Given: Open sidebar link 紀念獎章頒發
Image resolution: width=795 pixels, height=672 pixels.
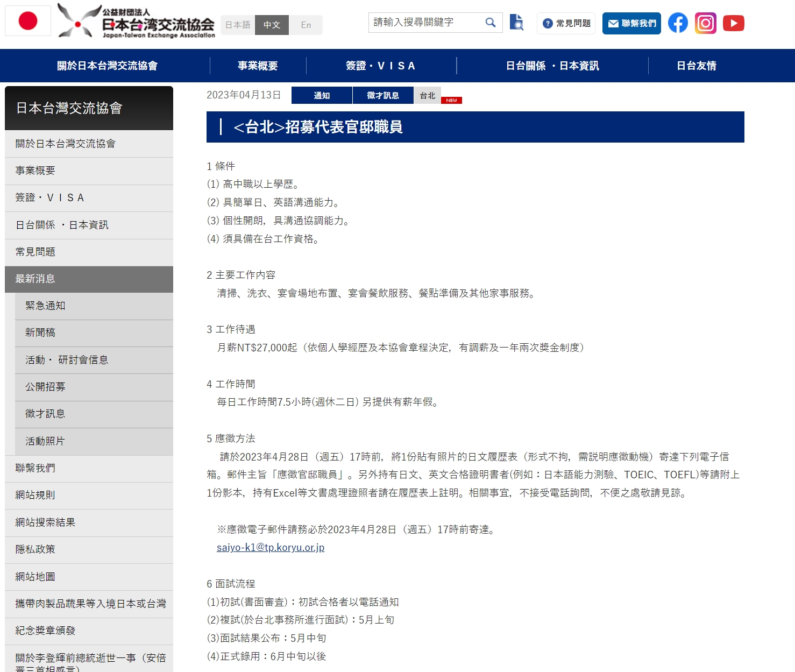Looking at the screenshot, I should coord(89,631).
